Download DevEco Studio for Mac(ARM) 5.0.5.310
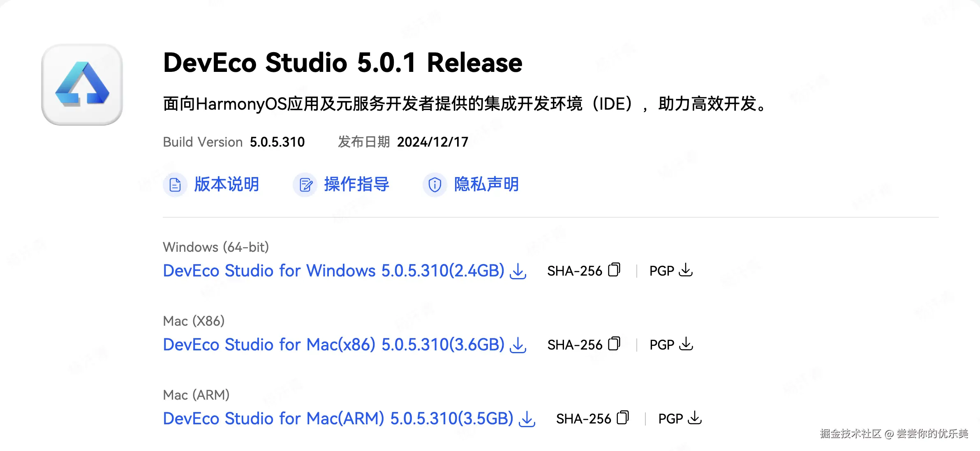 coord(338,419)
